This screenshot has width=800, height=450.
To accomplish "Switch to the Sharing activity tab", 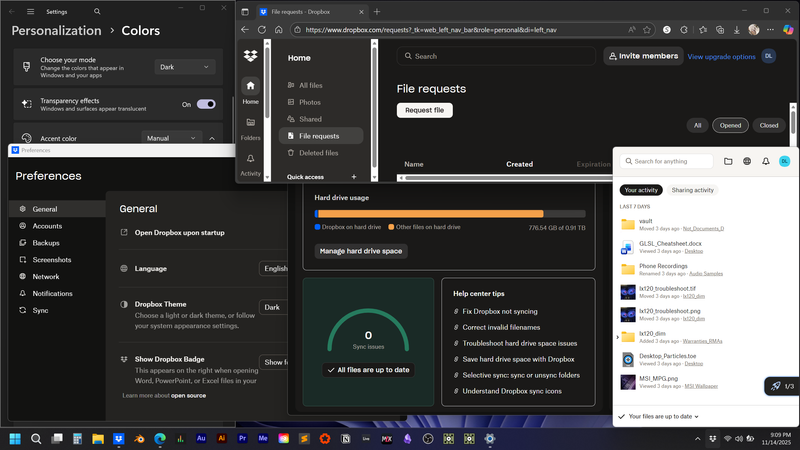I will (x=692, y=189).
